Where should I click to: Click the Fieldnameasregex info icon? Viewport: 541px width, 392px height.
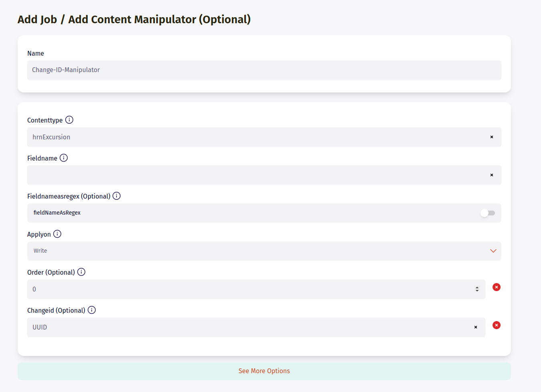[x=117, y=196]
